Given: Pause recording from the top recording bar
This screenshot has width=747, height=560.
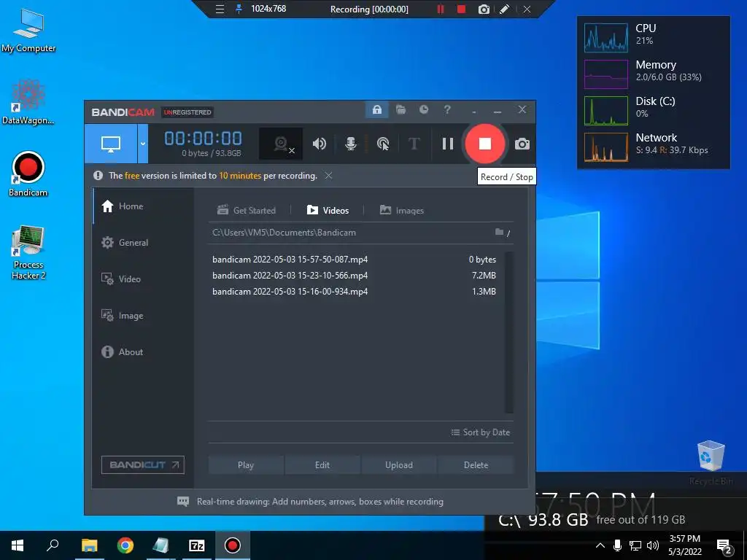Looking at the screenshot, I should click(x=441, y=9).
